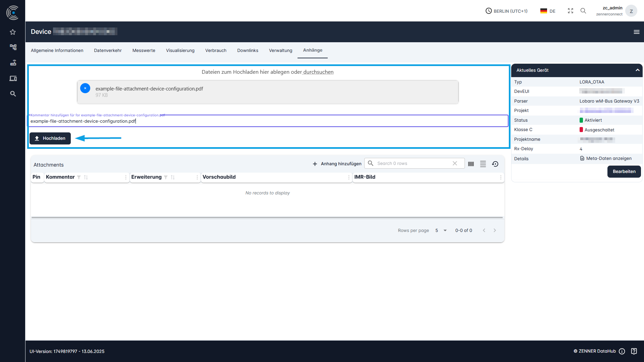
Task: Switch to the Downlinks tab
Action: pos(248,51)
